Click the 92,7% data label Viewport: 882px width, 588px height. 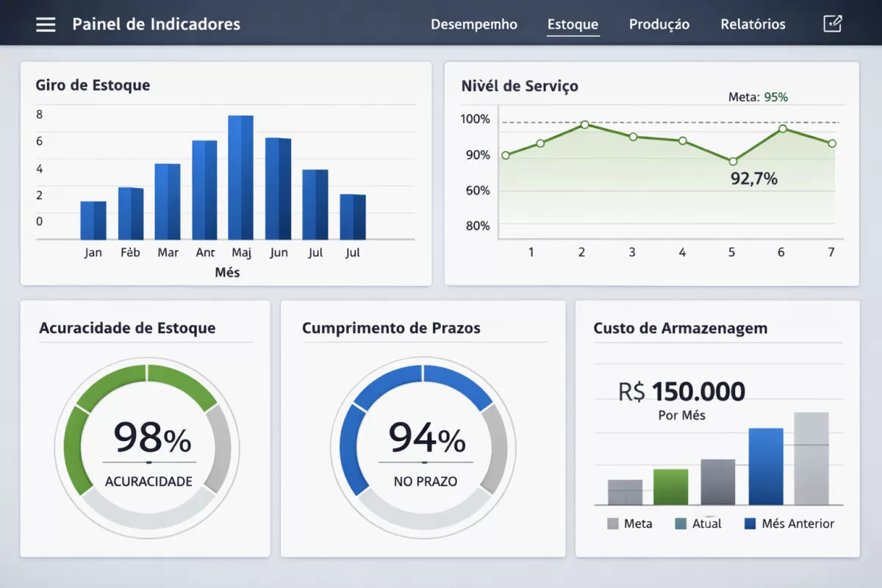[753, 179]
